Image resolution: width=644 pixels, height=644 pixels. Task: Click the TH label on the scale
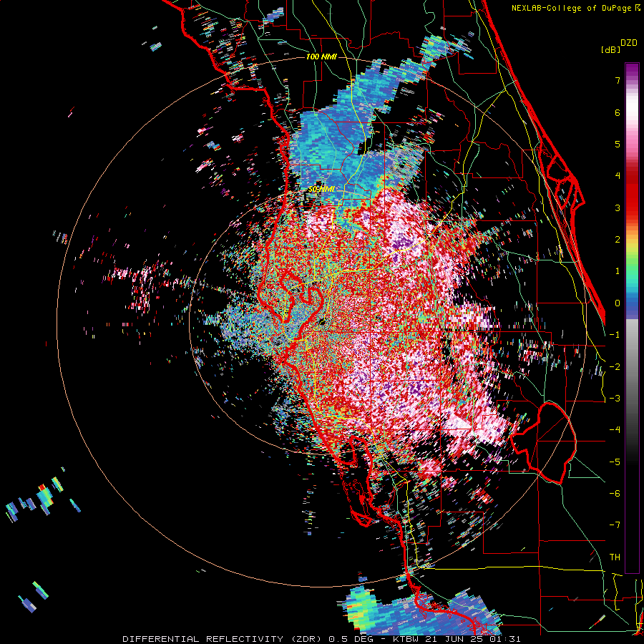[x=615, y=557]
